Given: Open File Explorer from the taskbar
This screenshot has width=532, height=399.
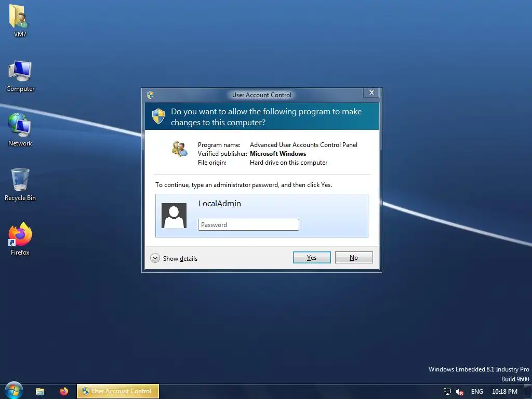Looking at the screenshot, I should pos(40,391).
